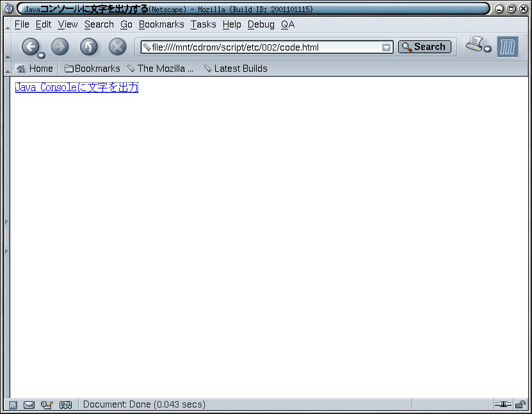Focus the URL address field
Image resolution: width=532 pixels, height=414 pixels.
(x=266, y=47)
